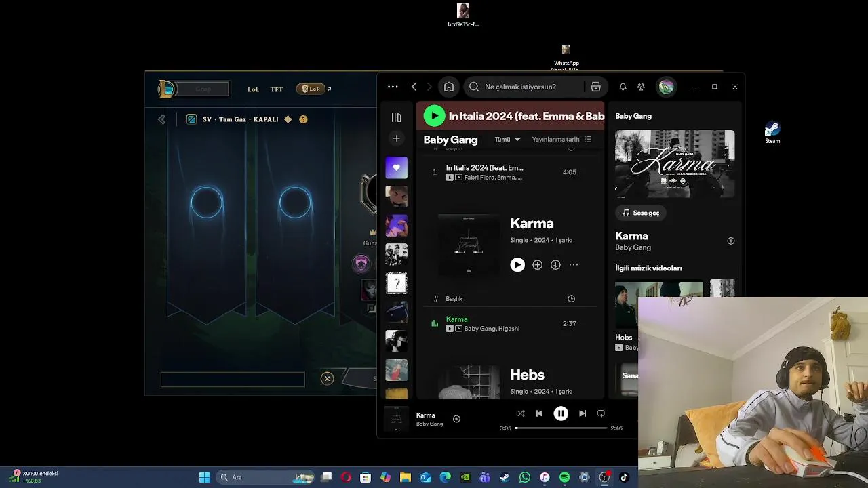Open Opera browser from taskbar

click(346, 477)
